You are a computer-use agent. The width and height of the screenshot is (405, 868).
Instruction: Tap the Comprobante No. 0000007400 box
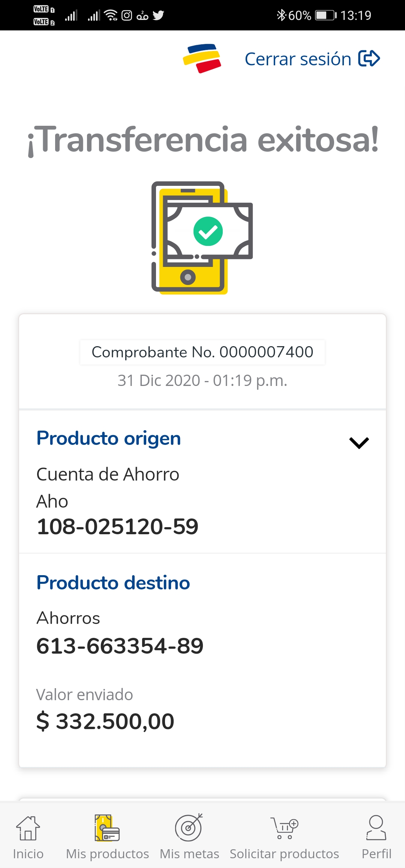click(202, 352)
